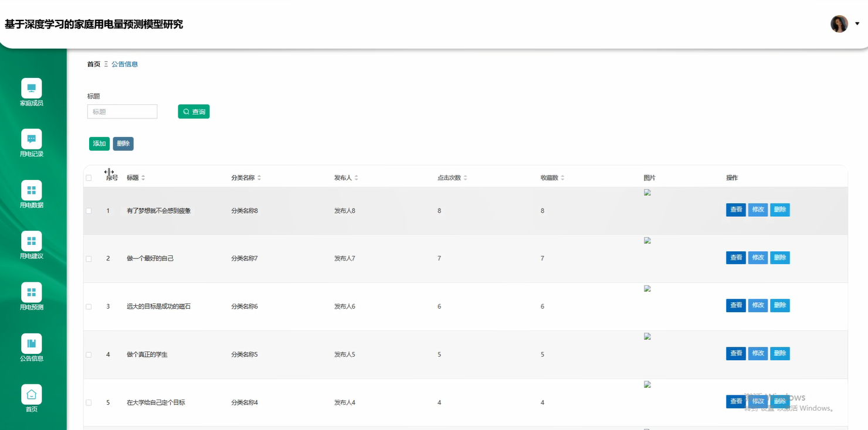Click 修改 for row 有了梦想就不会感到疲惫
Viewport: 868px width, 430px height.
(758, 210)
